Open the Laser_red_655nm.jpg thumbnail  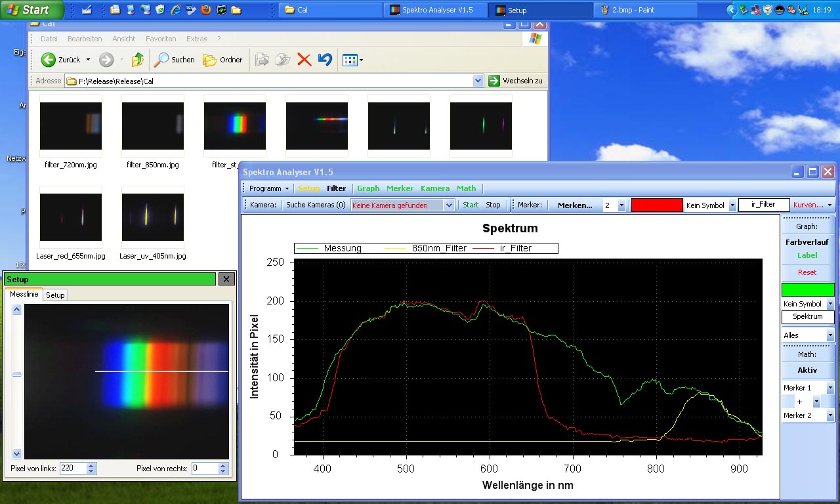(x=71, y=217)
